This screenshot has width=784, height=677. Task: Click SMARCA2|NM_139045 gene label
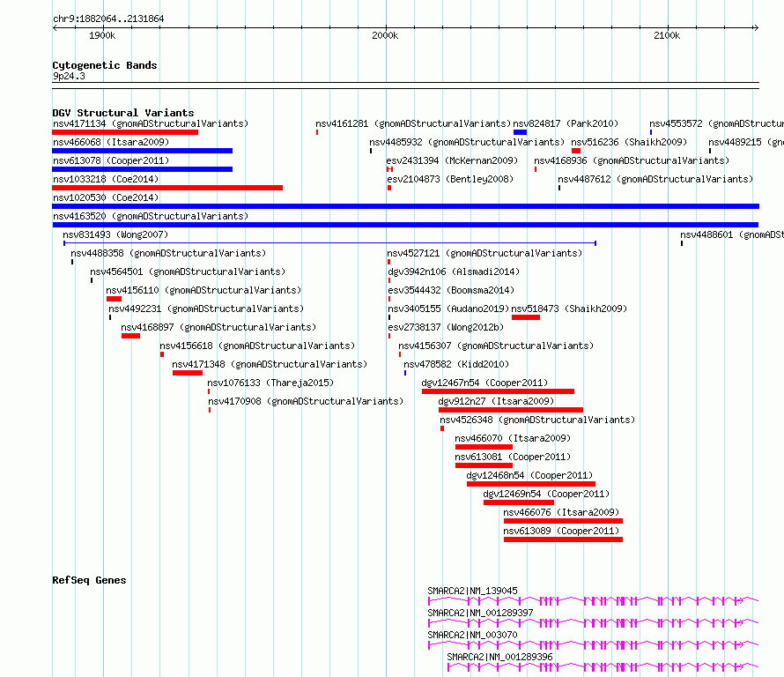point(472,591)
